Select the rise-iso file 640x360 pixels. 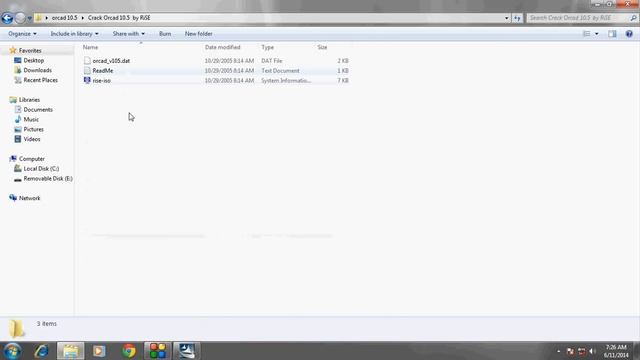(101, 80)
